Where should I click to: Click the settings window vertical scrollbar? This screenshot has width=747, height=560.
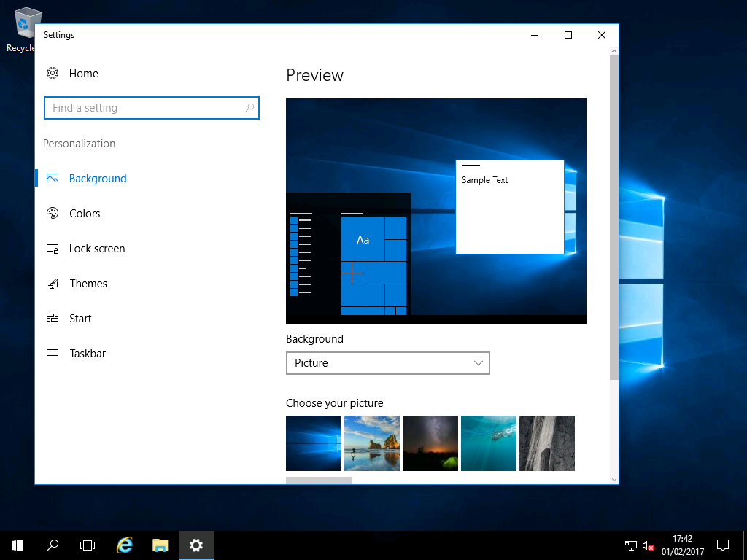pos(614,217)
